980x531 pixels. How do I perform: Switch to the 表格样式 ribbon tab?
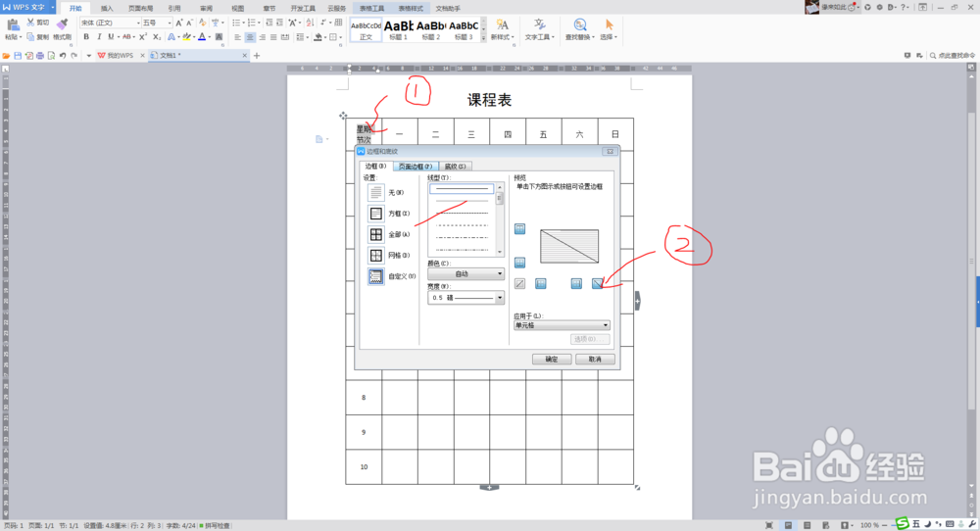pyautogui.click(x=411, y=8)
